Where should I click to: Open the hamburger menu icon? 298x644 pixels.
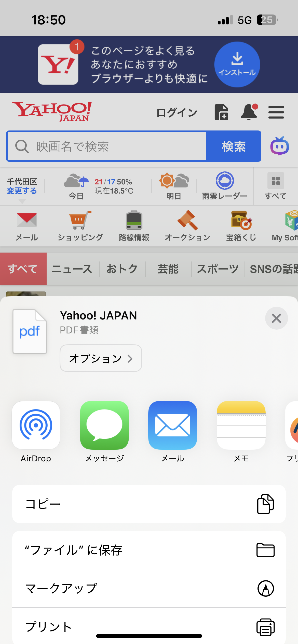coord(276,112)
